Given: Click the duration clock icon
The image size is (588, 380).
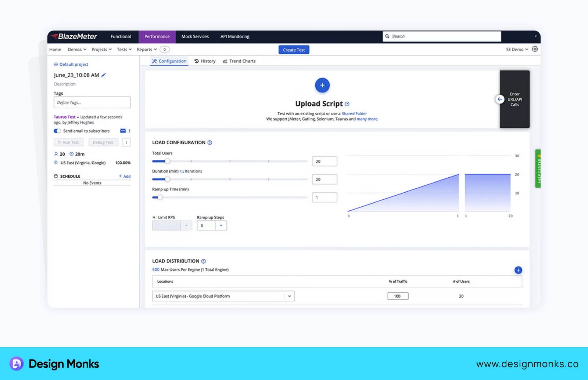Looking at the screenshot, I should click(x=72, y=154).
